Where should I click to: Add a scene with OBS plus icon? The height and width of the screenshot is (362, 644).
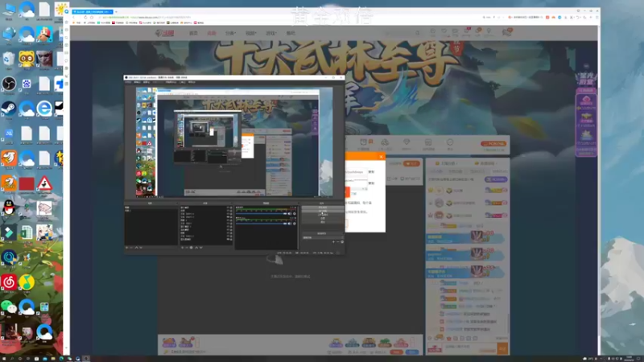[x=127, y=248]
